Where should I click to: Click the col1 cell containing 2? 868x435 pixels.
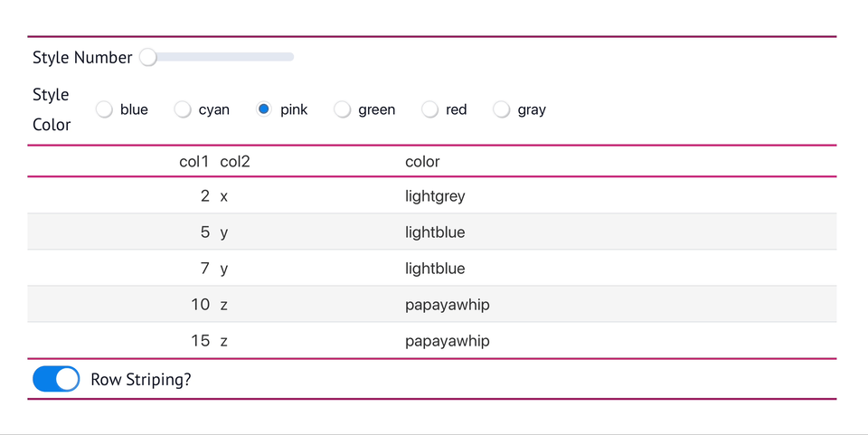click(x=205, y=195)
